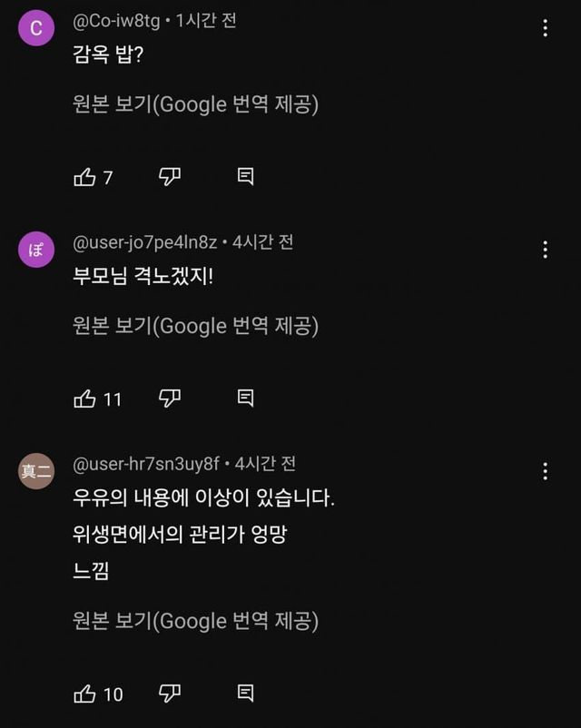581x728 pixels.
Task: Reply to the "부모님 격노겠지!" comment
Action: (245, 398)
